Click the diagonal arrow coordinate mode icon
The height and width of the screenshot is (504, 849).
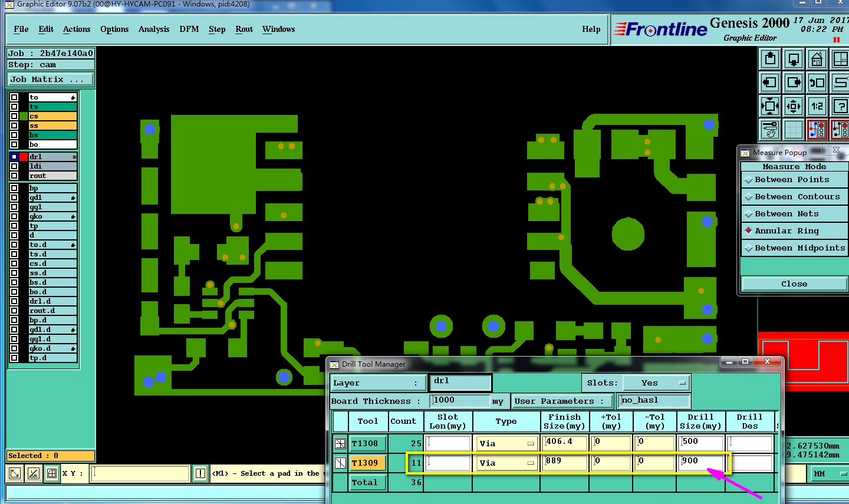click(15, 473)
